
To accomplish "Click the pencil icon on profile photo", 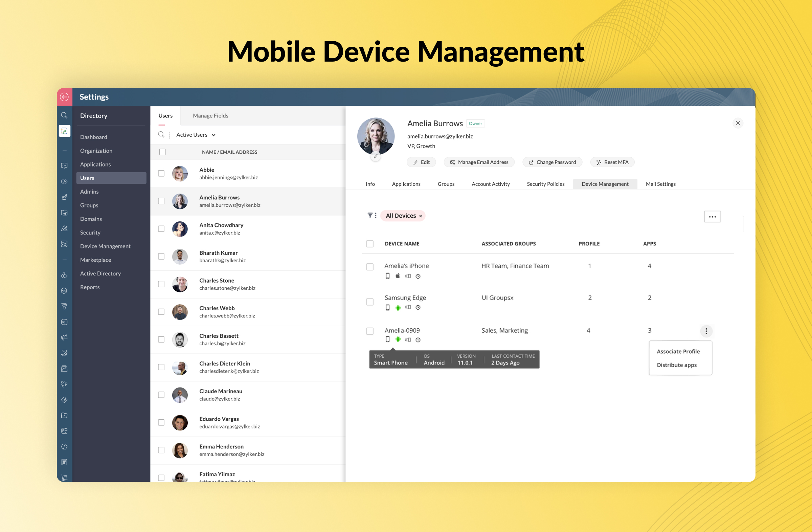I will pos(376,156).
